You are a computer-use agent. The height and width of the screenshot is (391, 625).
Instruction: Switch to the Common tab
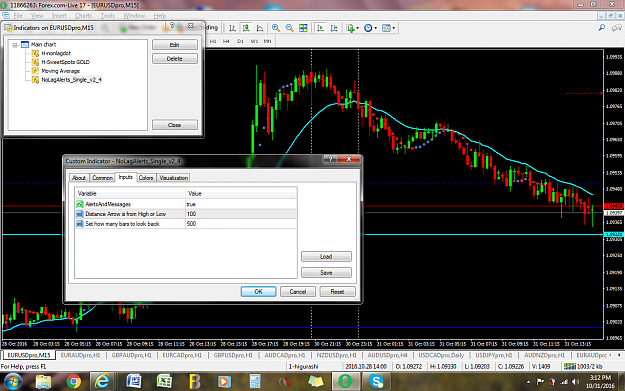102,178
